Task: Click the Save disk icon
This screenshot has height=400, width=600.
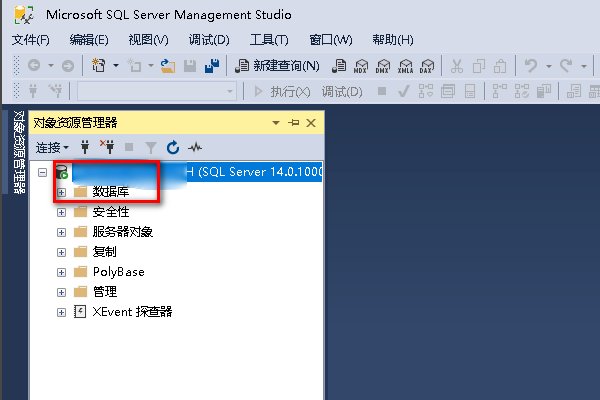Action: [190, 66]
